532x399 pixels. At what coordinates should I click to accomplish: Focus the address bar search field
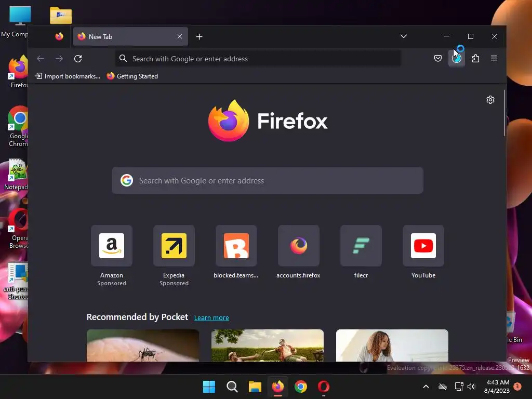click(x=258, y=59)
